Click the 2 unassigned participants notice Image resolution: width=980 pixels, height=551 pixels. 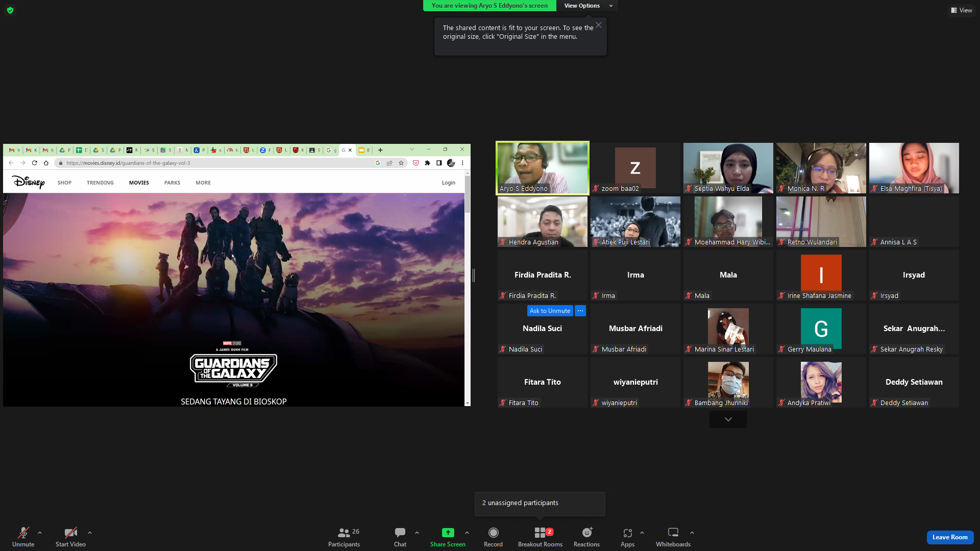click(540, 503)
